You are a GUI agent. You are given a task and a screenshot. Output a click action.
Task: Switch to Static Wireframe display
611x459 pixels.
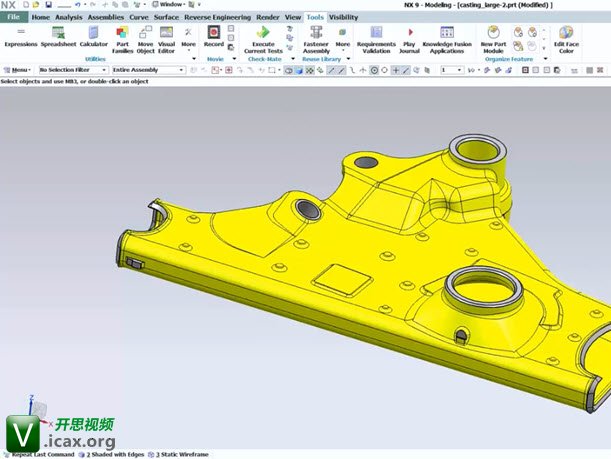click(x=179, y=454)
